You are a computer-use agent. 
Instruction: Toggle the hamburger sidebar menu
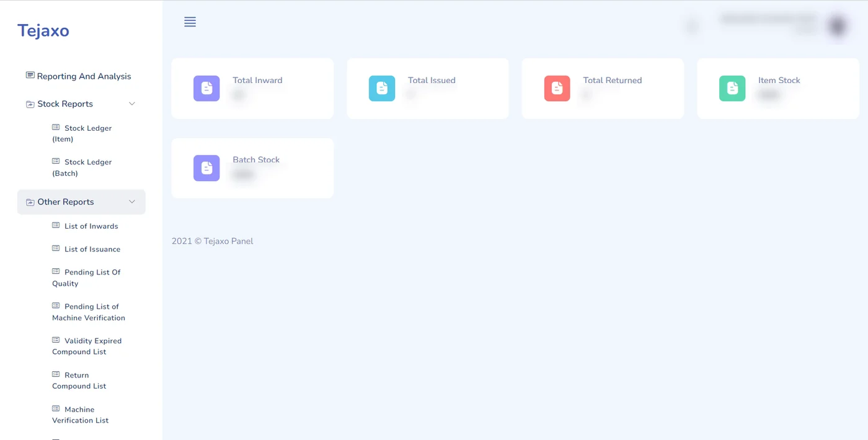tap(190, 22)
